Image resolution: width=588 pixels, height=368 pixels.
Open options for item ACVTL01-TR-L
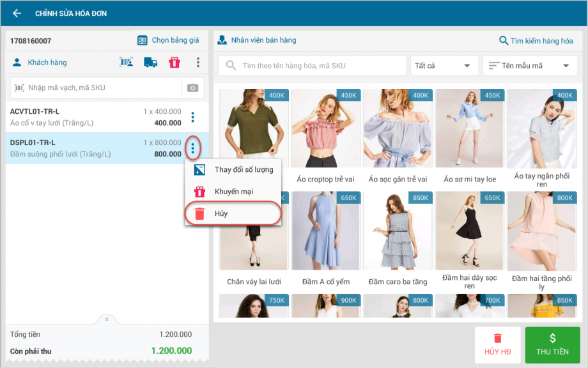point(193,118)
